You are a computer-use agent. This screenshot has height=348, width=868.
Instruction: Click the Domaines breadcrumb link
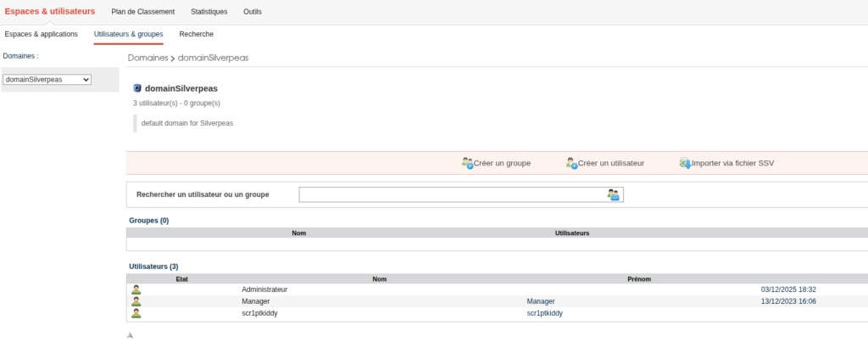tap(147, 58)
